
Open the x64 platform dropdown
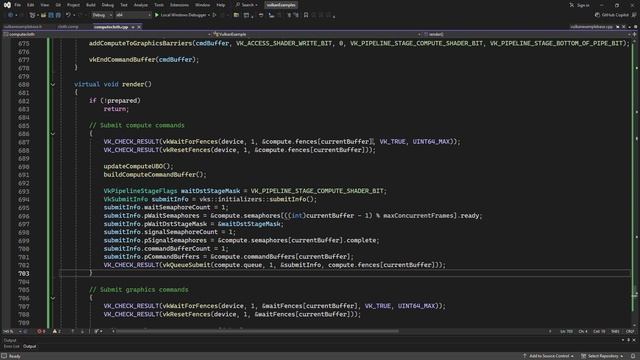point(133,15)
